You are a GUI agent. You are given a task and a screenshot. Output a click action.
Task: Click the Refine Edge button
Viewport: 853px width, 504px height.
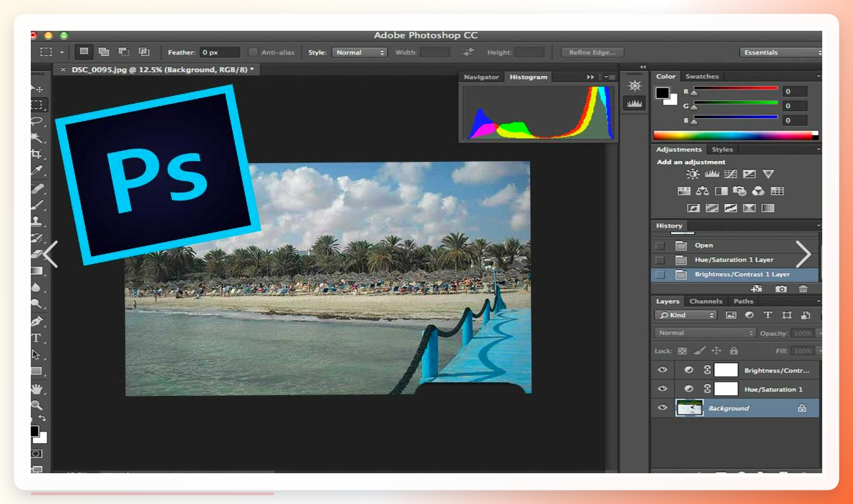tap(592, 52)
